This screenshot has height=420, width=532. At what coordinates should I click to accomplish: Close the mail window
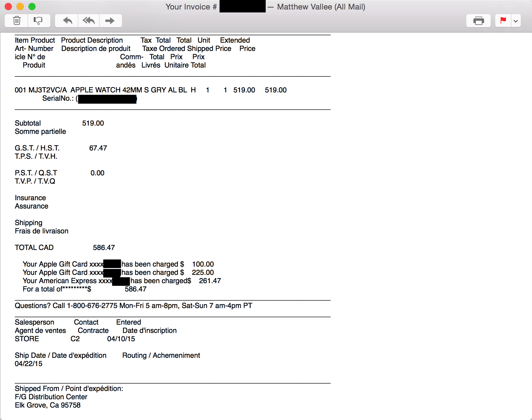pos(8,7)
